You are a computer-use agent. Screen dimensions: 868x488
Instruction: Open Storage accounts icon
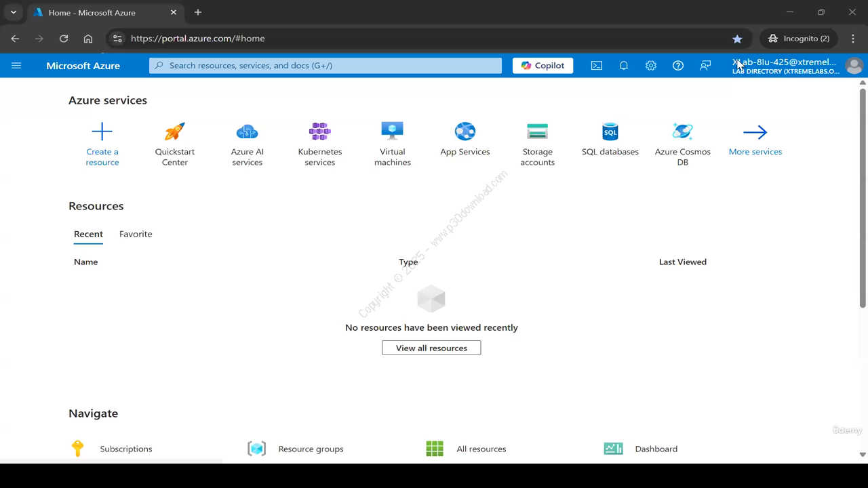tap(538, 131)
